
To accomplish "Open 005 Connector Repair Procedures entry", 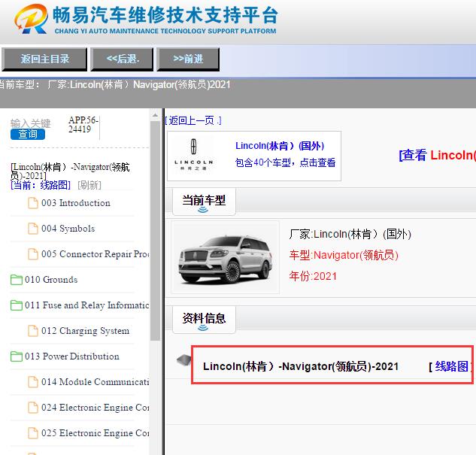I will coord(95,253).
